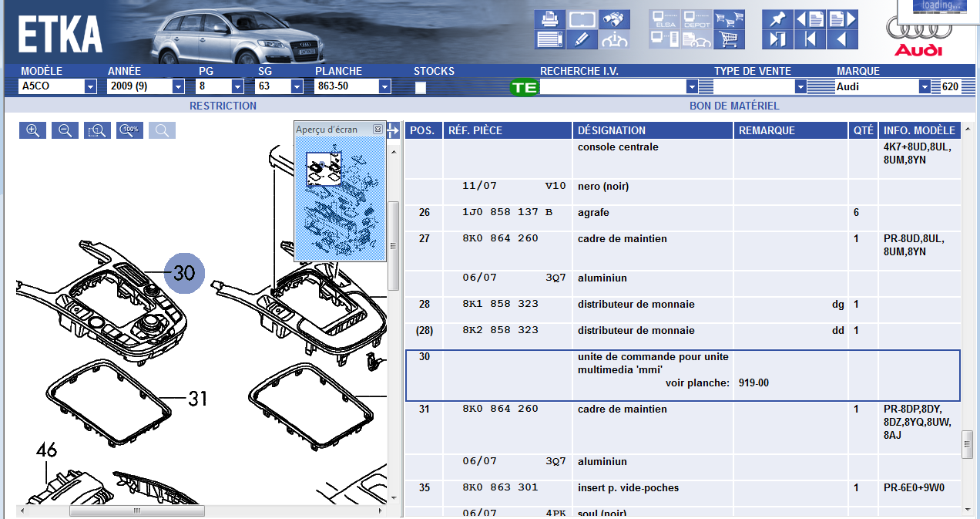The width and height of the screenshot is (980, 519).
Task: Open the MARQUE dropdown showing Audi
Action: (925, 87)
